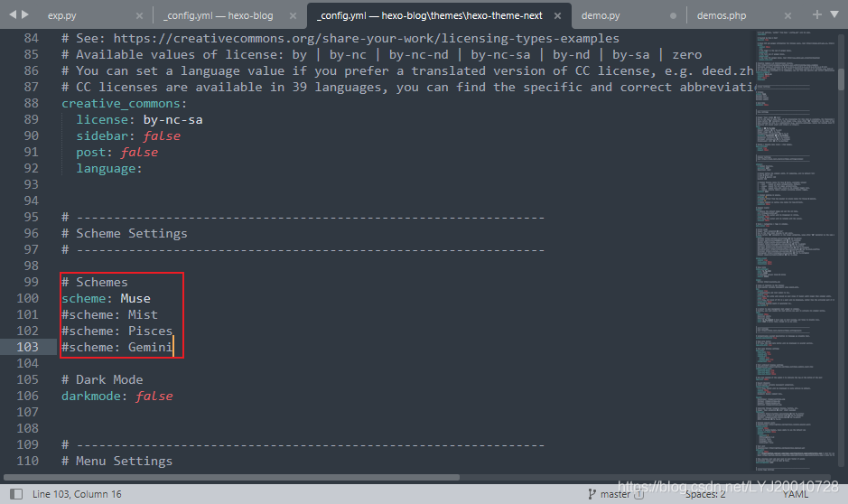The image size is (848, 504).
Task: Place cursor on '#scheme: Gemini' line
Action: pyautogui.click(x=116, y=347)
